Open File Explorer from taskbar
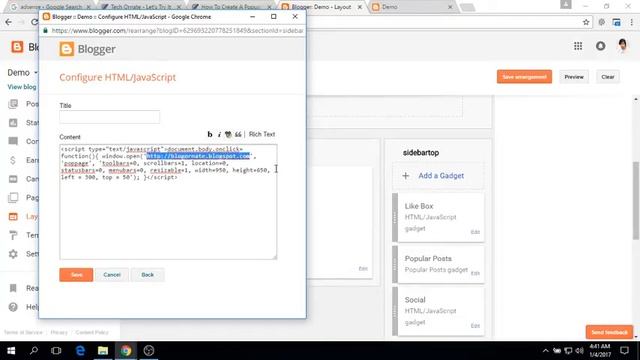This screenshot has width=640, height=360. click(103, 351)
